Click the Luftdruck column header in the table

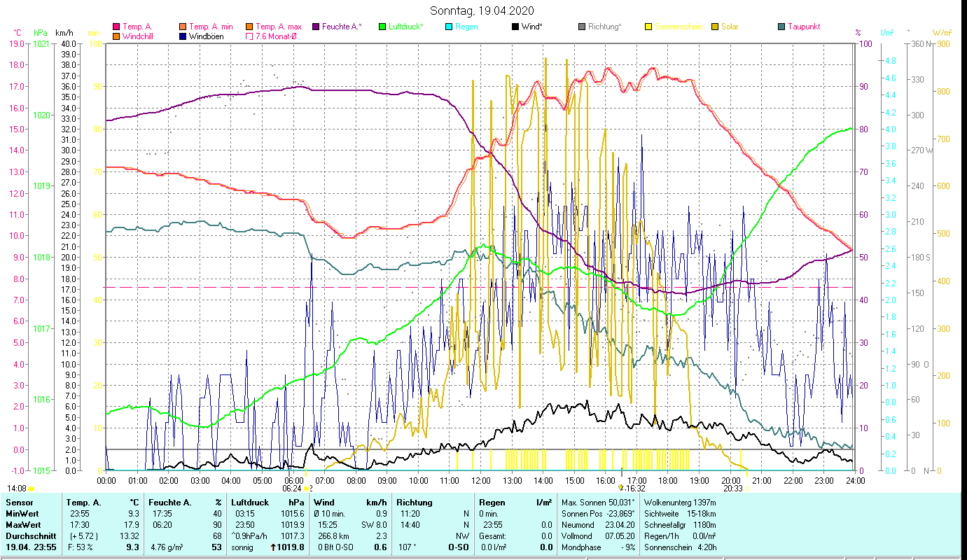250,503
